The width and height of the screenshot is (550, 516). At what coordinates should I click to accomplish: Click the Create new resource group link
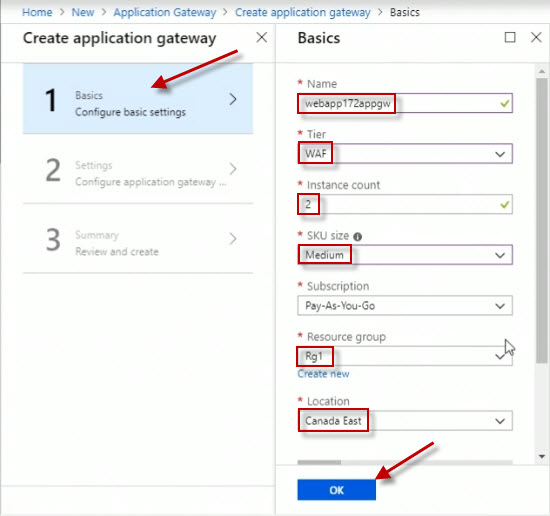tap(323, 374)
